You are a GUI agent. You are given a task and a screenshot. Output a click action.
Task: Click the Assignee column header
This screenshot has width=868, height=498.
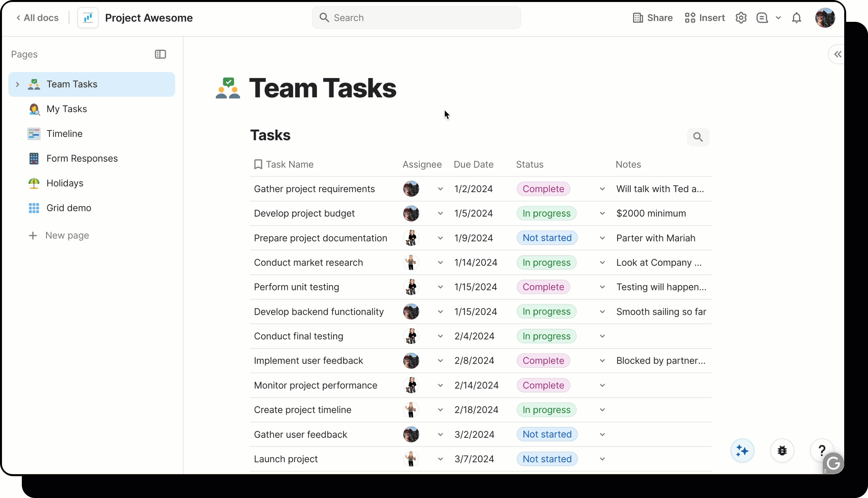[x=422, y=165]
